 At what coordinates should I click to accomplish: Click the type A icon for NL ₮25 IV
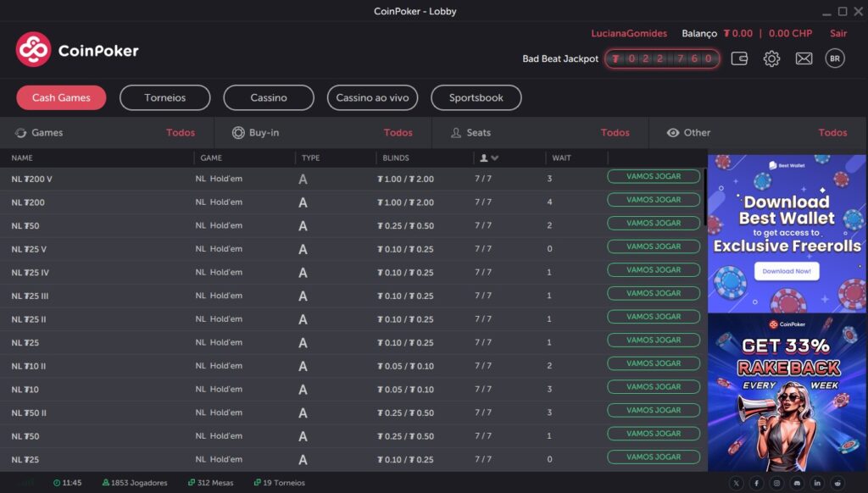[x=303, y=273]
